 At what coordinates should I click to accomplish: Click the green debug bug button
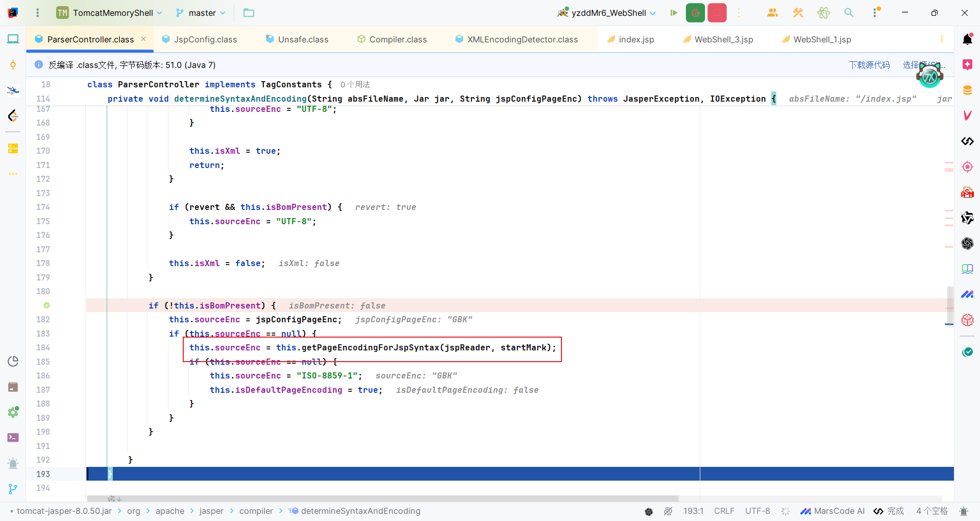point(695,13)
